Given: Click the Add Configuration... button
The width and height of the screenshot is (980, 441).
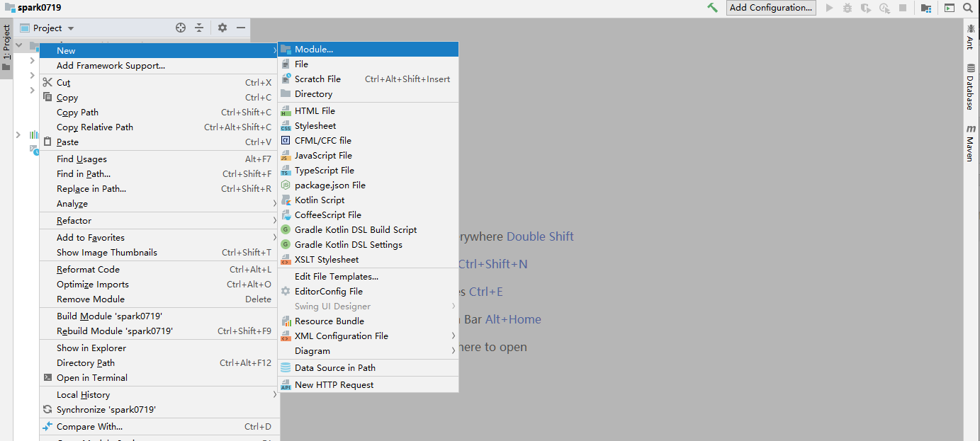Looking at the screenshot, I should point(771,8).
